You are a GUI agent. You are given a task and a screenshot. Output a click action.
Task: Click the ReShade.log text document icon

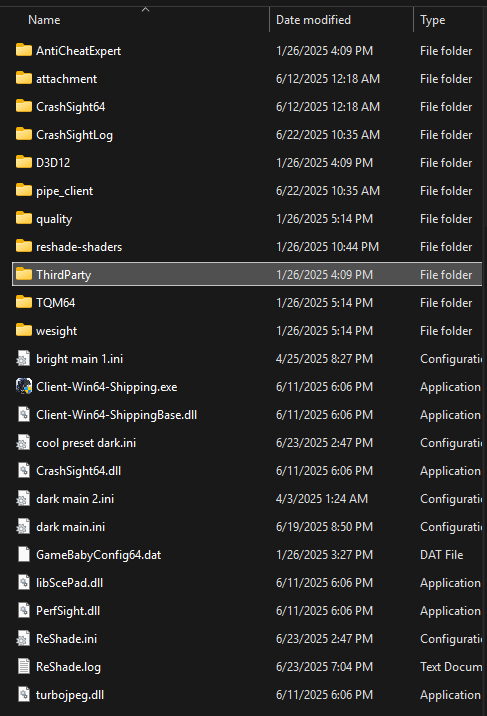24,666
